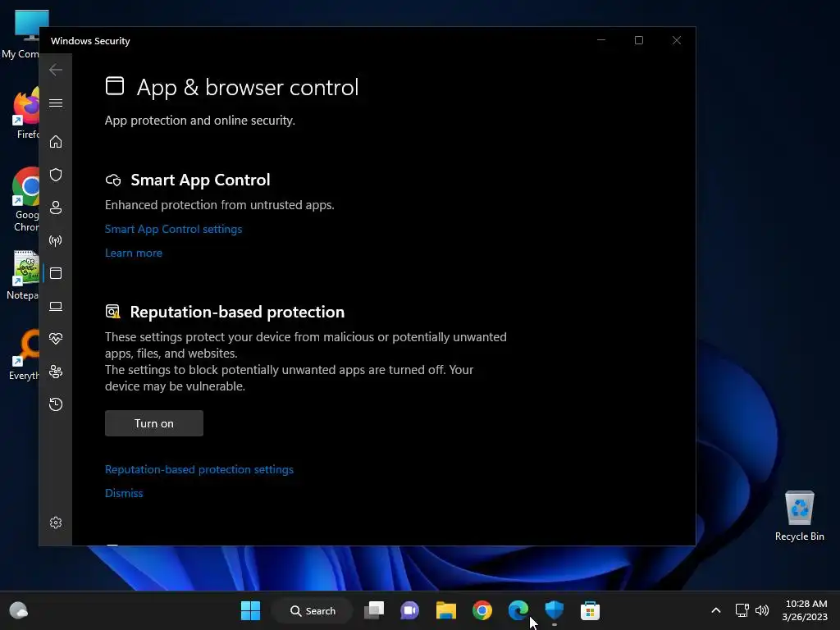Select the Recycle Bin desktop icon

(x=799, y=516)
